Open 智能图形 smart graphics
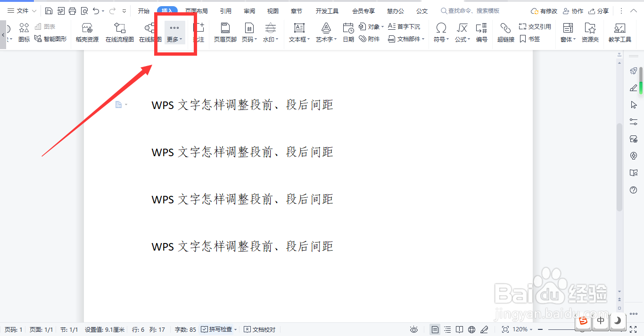 click(x=51, y=39)
